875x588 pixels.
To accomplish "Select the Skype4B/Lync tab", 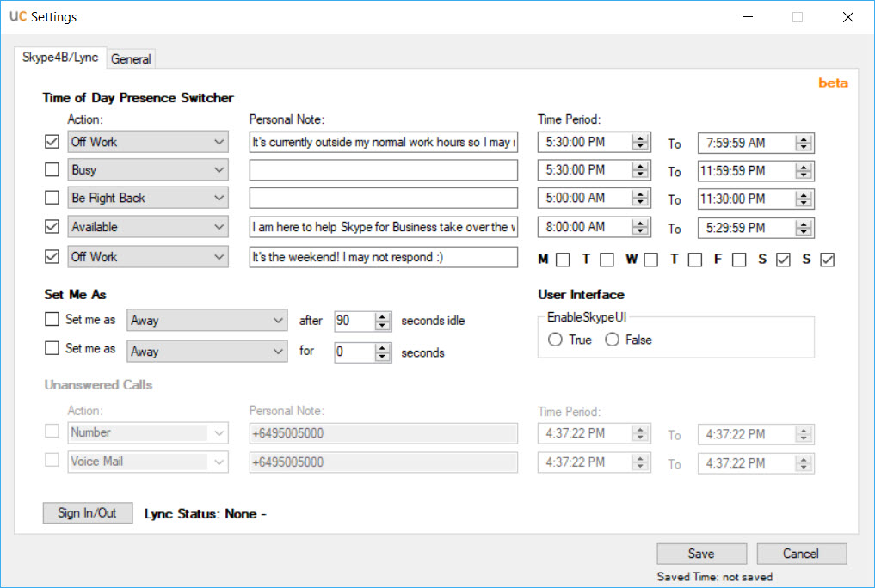I will (x=60, y=58).
